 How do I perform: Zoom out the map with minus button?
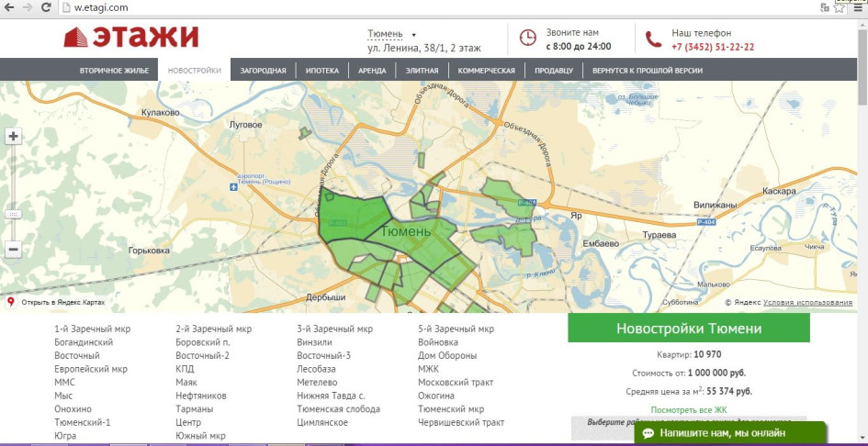pyautogui.click(x=13, y=250)
